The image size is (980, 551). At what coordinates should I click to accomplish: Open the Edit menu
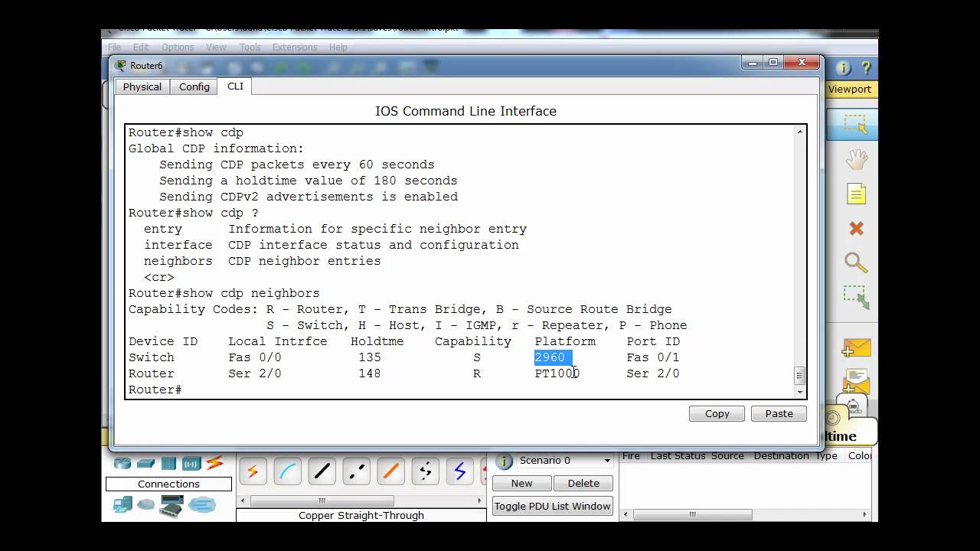pos(141,47)
